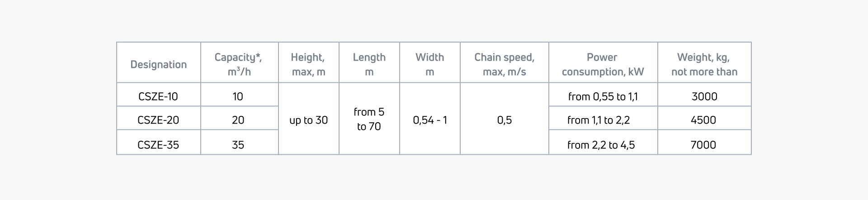
Task: Select the 'from 2,2 to 4,5' power cell
Action: [x=601, y=145]
